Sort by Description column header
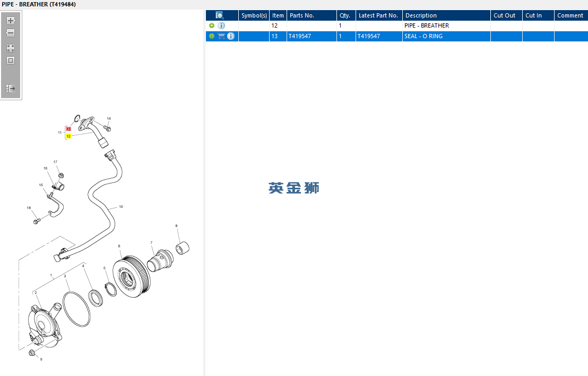The image size is (588, 376). [x=446, y=15]
